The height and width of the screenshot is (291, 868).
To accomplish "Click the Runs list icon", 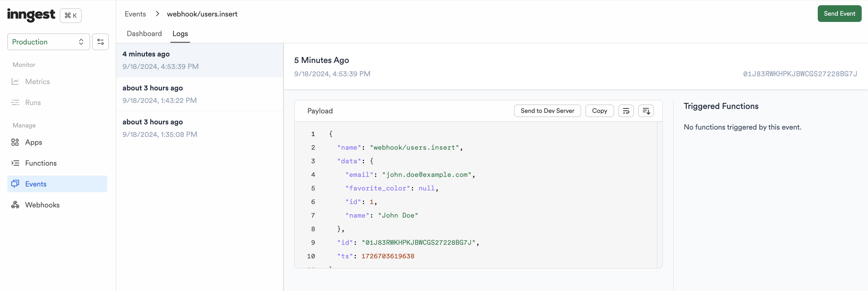I will [x=15, y=102].
